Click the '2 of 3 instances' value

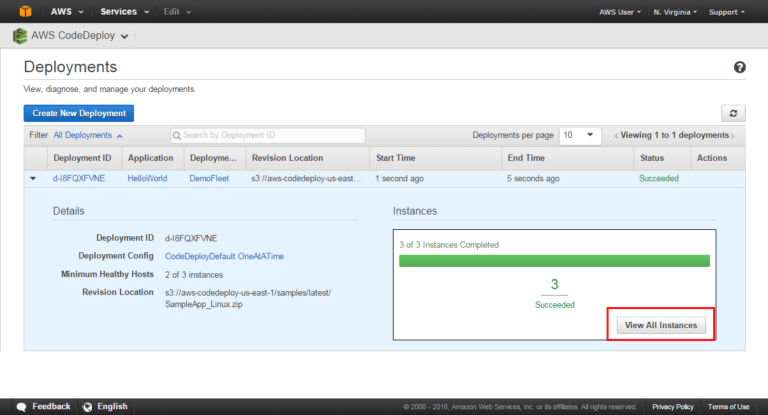[x=194, y=275]
